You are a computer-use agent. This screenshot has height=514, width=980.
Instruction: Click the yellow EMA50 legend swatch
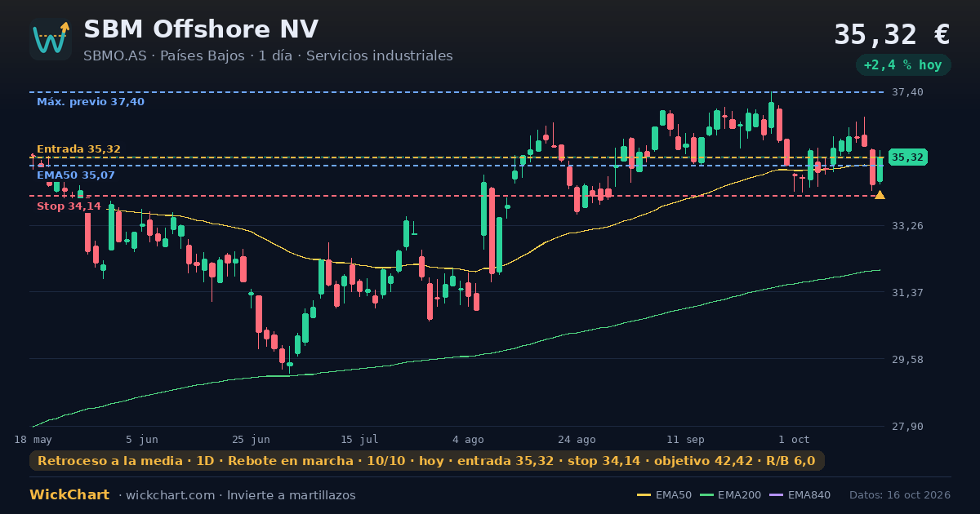coord(644,495)
